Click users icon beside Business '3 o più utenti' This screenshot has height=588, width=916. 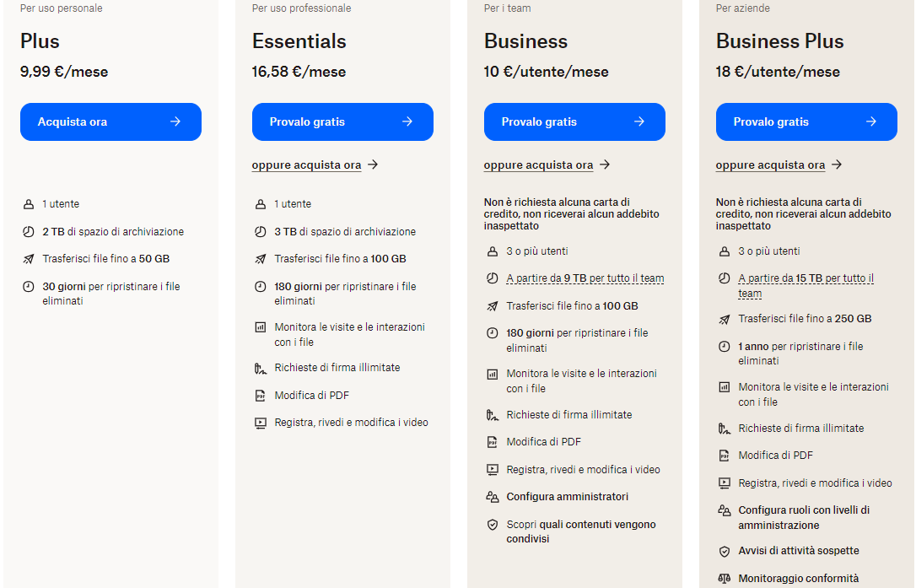493,251
